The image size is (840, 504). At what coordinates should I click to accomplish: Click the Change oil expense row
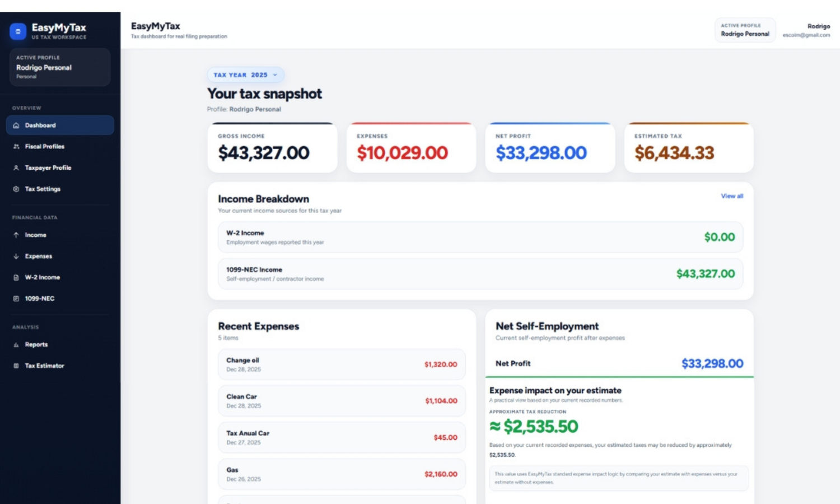[x=342, y=365]
